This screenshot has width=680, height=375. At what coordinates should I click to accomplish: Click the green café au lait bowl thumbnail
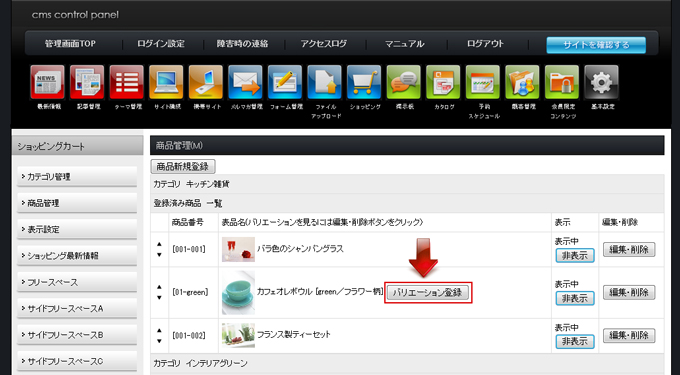coord(238,293)
